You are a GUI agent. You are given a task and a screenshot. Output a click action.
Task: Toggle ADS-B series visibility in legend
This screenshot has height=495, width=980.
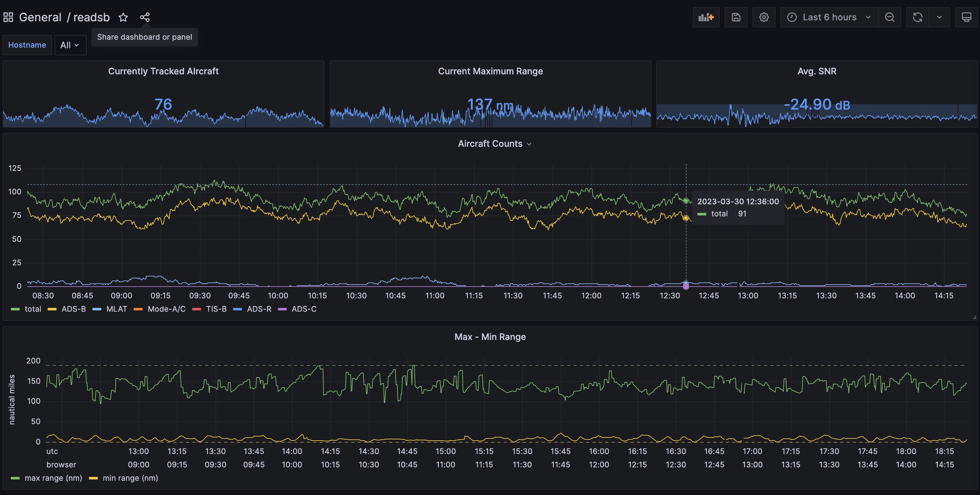coord(73,309)
